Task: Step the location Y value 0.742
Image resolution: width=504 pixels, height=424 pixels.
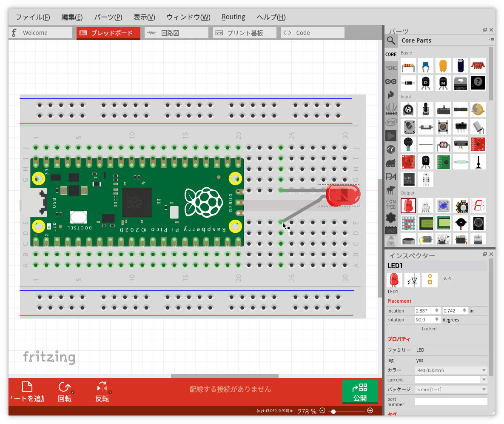Action: (464, 310)
